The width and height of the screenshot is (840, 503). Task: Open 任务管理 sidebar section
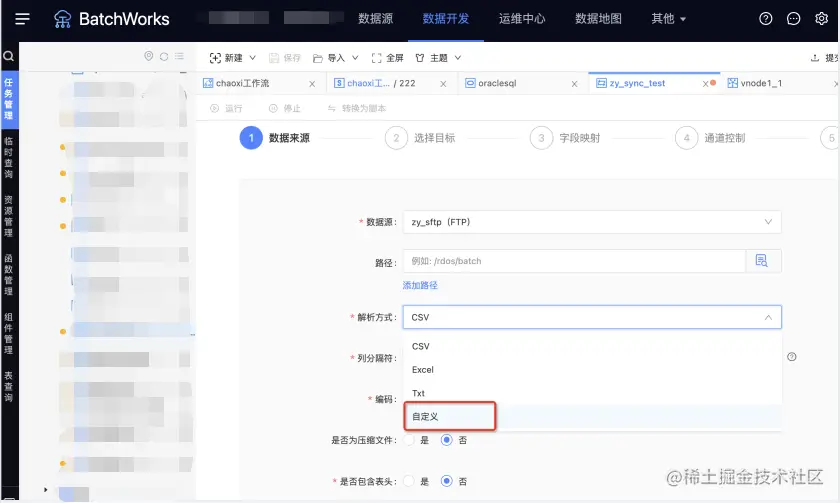pyautogui.click(x=9, y=99)
